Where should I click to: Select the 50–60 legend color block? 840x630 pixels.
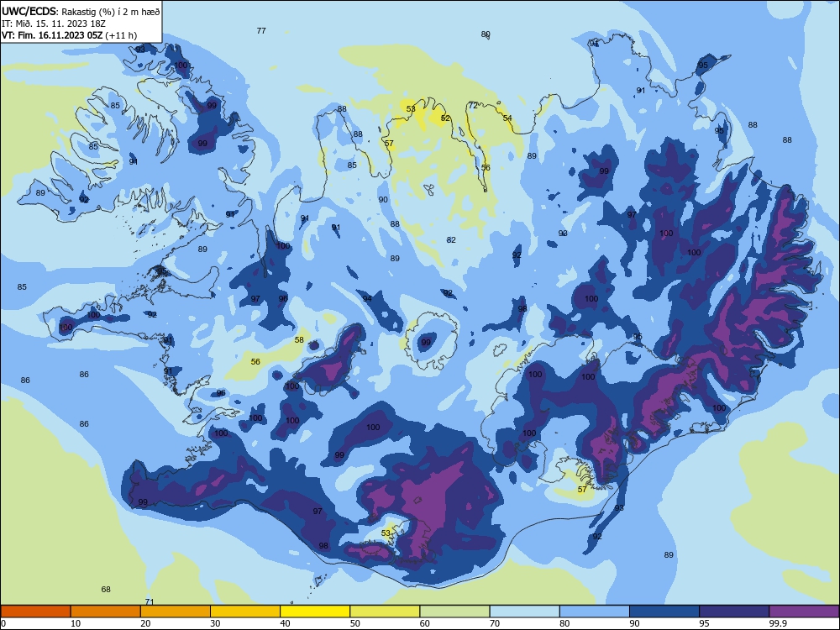click(x=385, y=612)
